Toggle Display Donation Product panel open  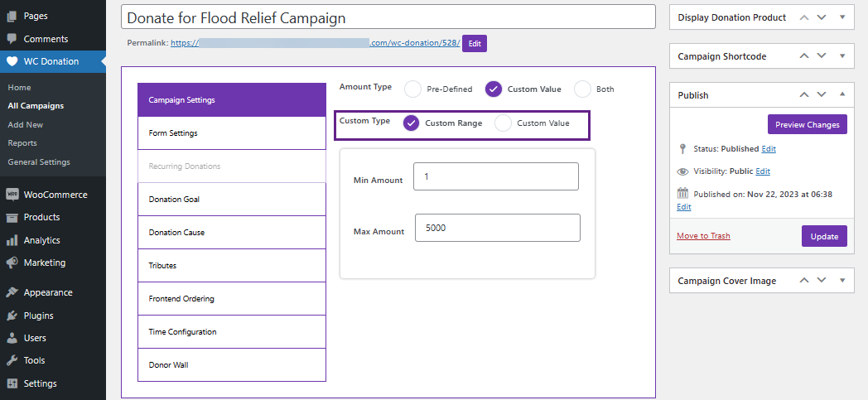pos(842,17)
